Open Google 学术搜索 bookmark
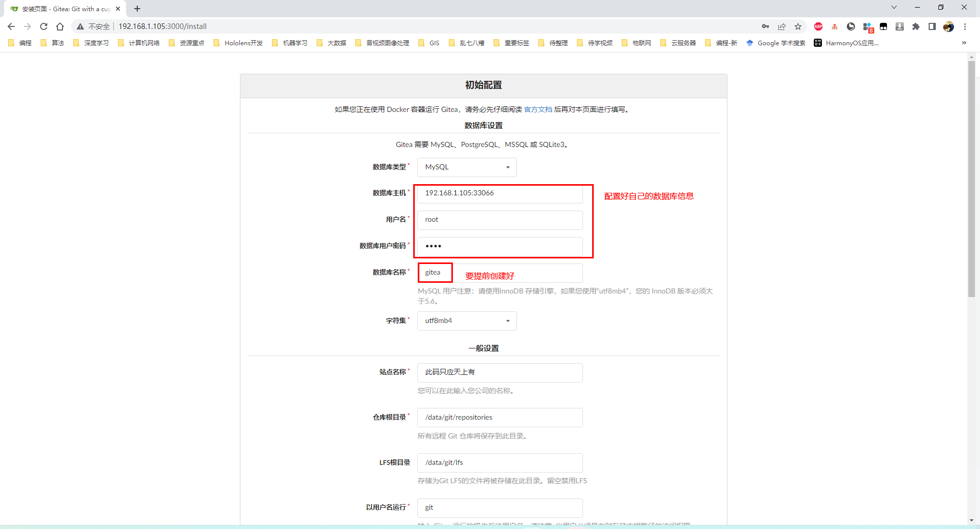Viewport: 980px width, 529px height. [x=776, y=43]
